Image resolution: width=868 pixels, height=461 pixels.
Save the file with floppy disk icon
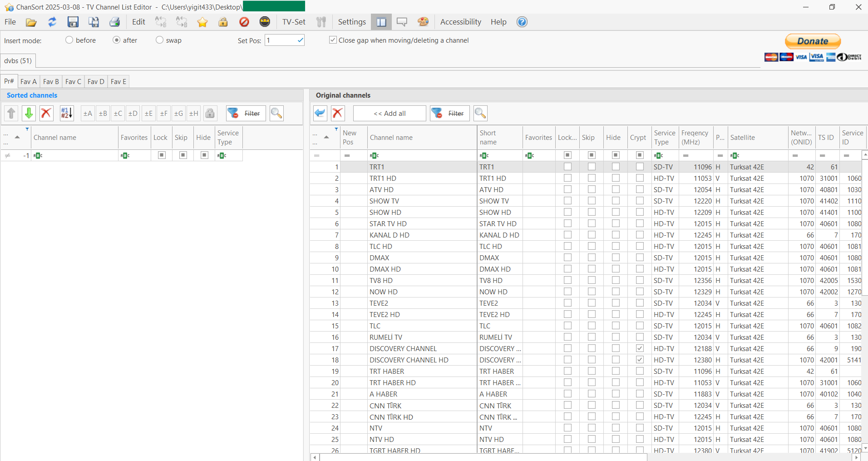pos(73,22)
